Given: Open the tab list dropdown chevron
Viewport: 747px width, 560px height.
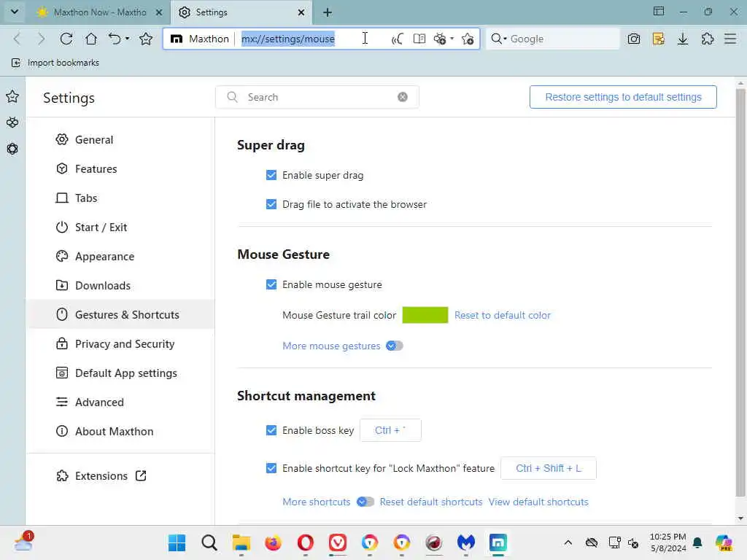Looking at the screenshot, I should [15, 12].
